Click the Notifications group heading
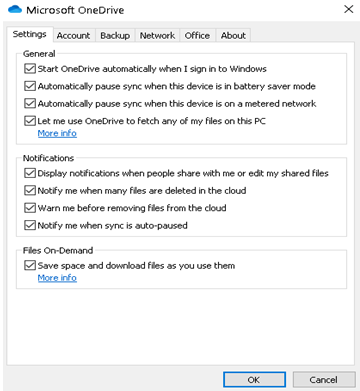Viewport: 360px width, 391px height. 48,158
